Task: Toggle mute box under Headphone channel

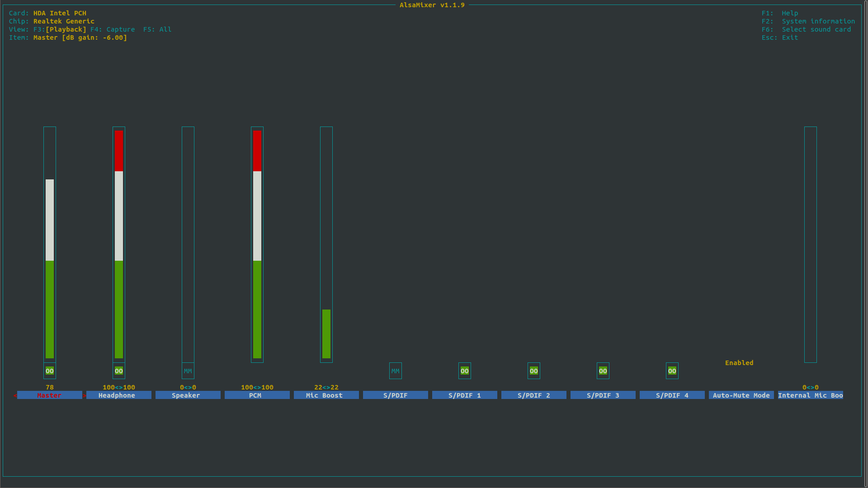Action: [119, 371]
